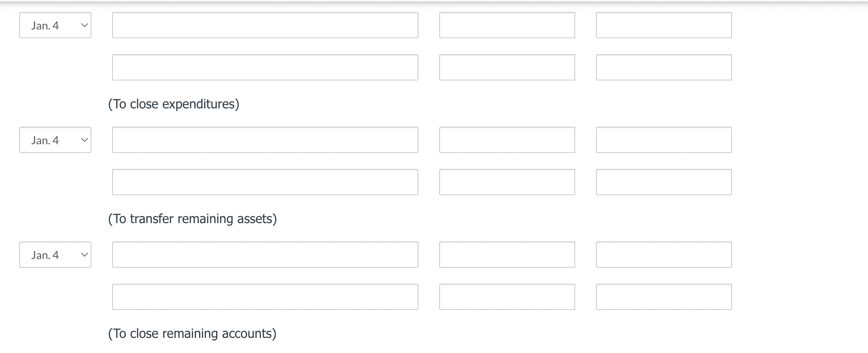
Task: Select the credit amount field for closing expenditures
Action: point(663,67)
